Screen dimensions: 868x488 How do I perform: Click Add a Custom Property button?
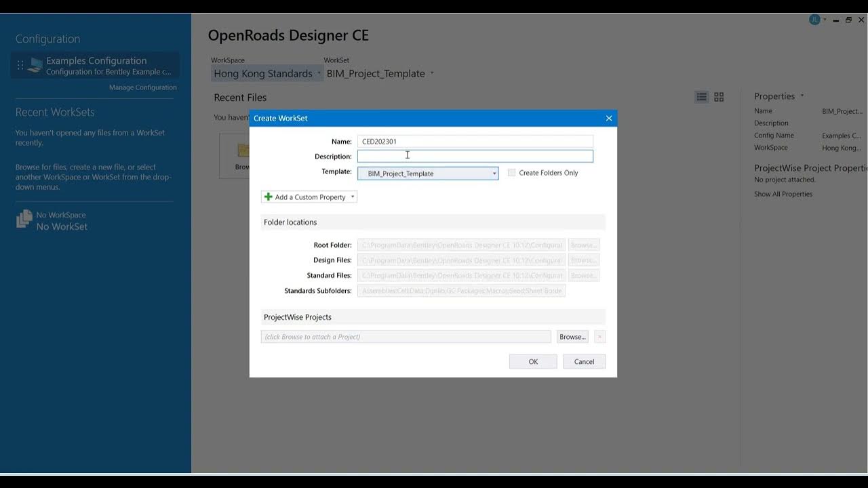pyautogui.click(x=309, y=197)
